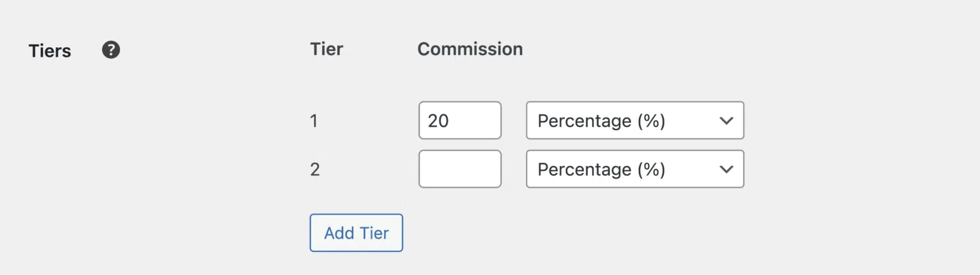This screenshot has width=980, height=275.
Task: Expand the second row's commission type combo box
Action: (x=635, y=169)
